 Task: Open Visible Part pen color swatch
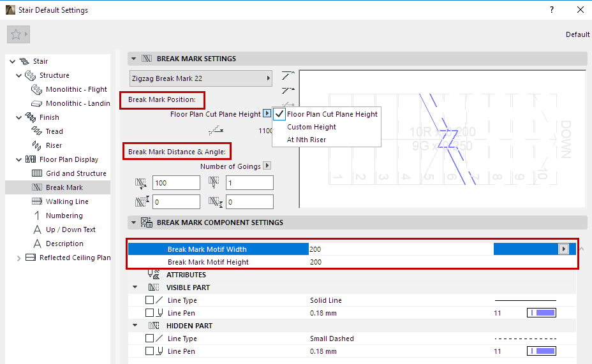[x=542, y=313]
